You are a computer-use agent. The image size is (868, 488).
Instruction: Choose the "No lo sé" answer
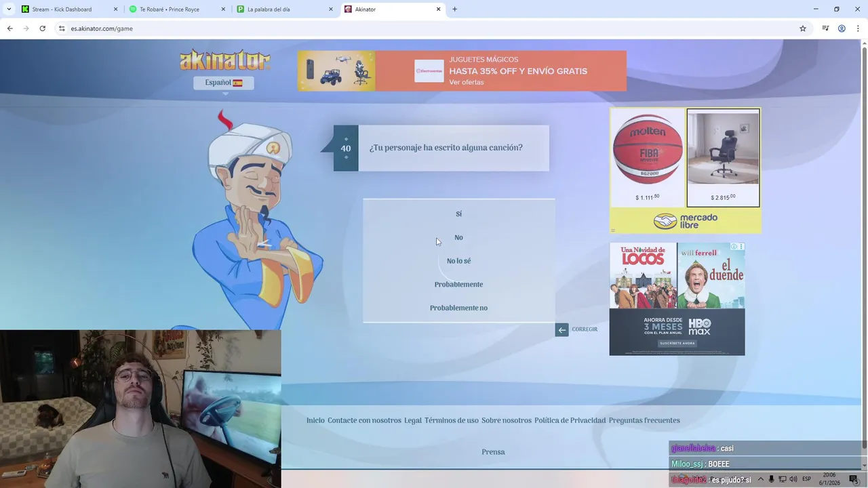(458, 261)
